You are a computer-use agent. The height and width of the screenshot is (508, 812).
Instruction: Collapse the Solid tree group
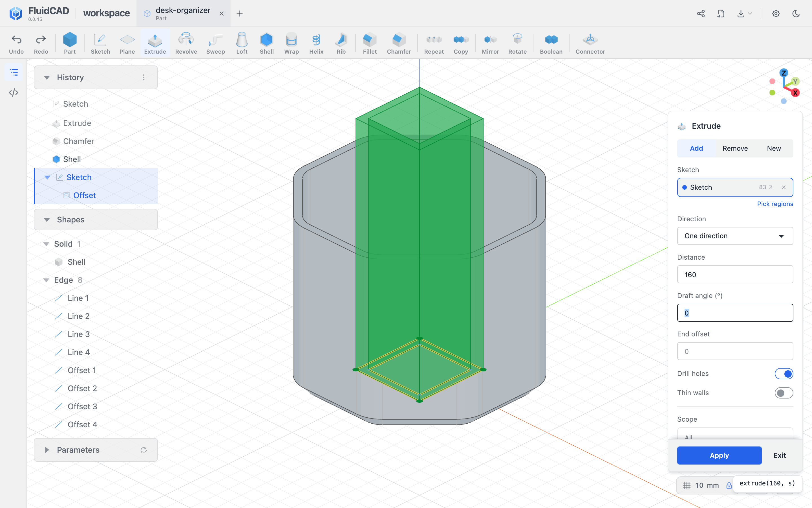(46, 244)
